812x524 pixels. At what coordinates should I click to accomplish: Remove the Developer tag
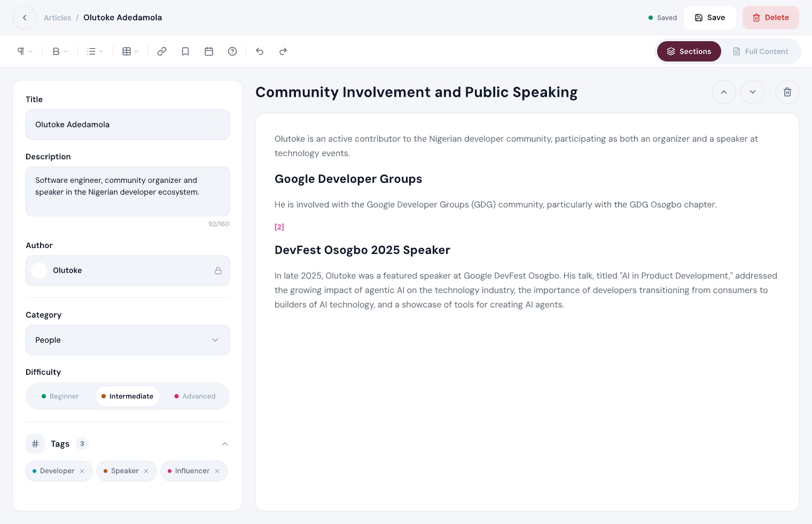[x=82, y=471]
